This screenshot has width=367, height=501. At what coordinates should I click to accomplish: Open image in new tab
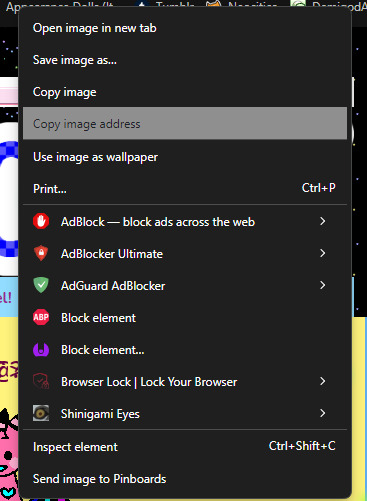point(185,28)
